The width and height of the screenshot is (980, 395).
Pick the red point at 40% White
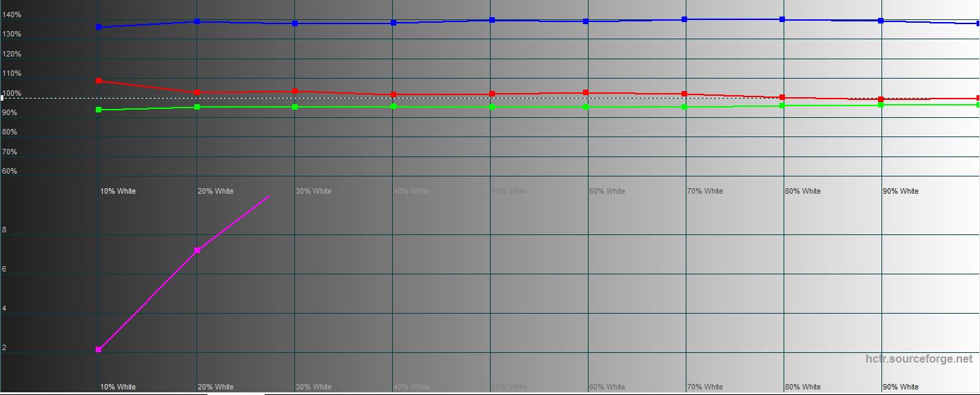tap(394, 94)
